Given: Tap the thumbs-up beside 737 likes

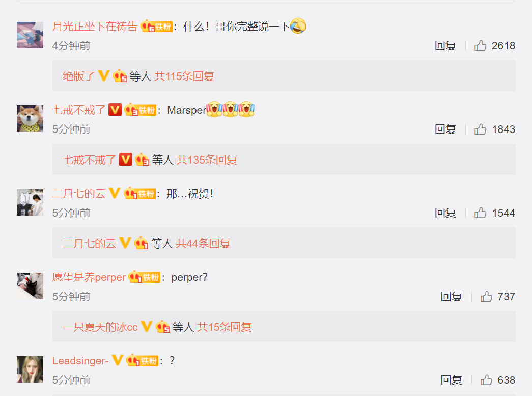Looking at the screenshot, I should (x=486, y=296).
